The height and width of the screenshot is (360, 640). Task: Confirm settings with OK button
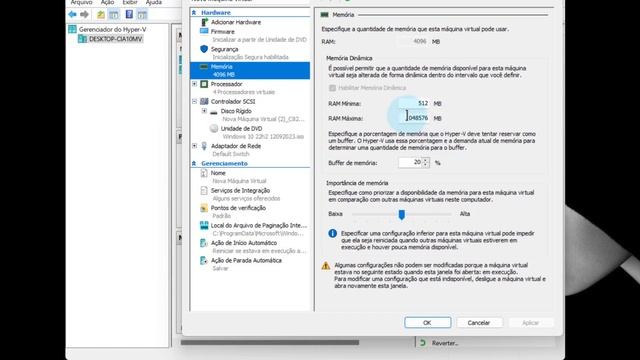428,322
